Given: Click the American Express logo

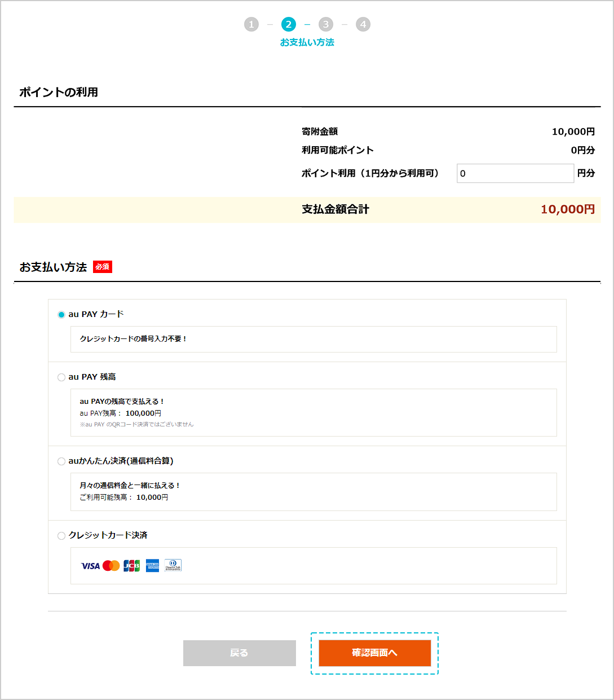Looking at the screenshot, I should 152,566.
